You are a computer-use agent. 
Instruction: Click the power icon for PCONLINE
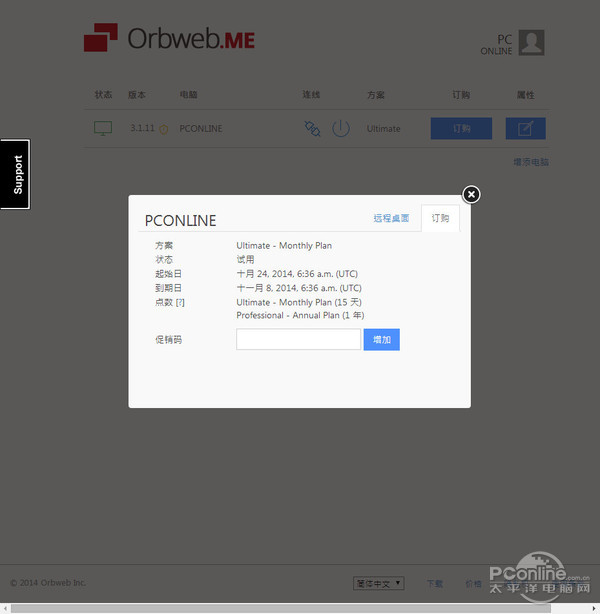click(341, 128)
